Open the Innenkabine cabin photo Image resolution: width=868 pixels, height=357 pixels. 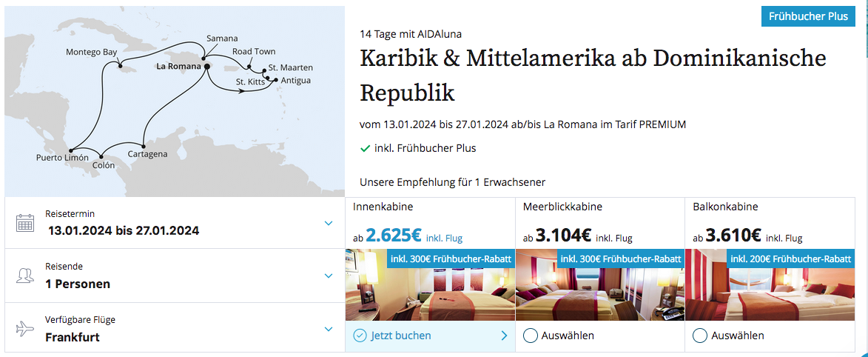pos(430,284)
